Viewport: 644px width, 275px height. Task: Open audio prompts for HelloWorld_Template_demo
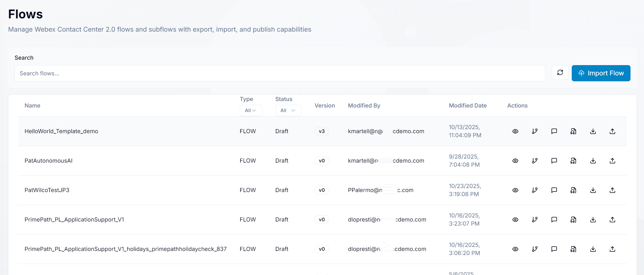coord(573,131)
